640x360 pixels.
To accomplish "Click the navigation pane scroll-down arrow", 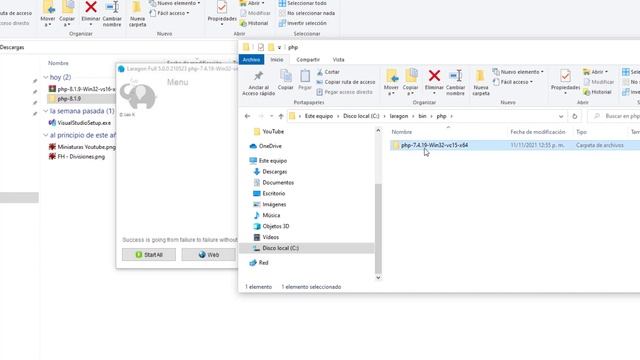I will (378, 278).
